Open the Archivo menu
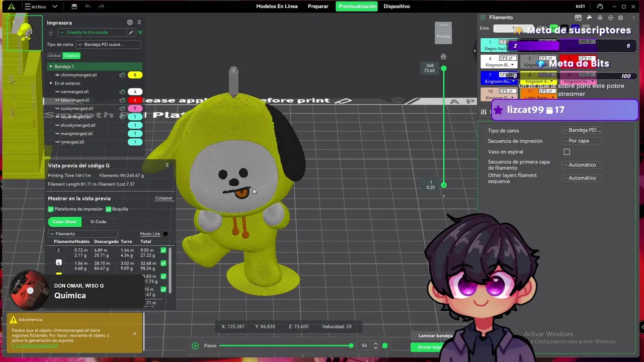This screenshot has width=644, height=362. (41, 7)
